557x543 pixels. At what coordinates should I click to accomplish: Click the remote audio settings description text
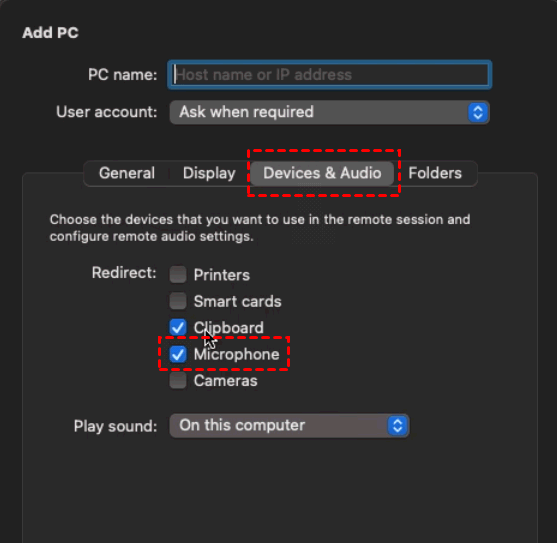(x=260, y=228)
